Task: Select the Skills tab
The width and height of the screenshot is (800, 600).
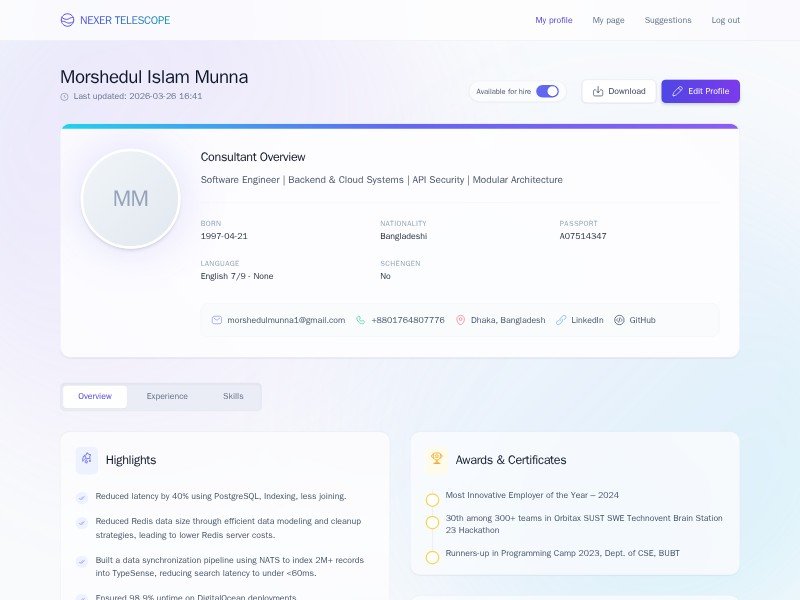Action: coord(233,397)
